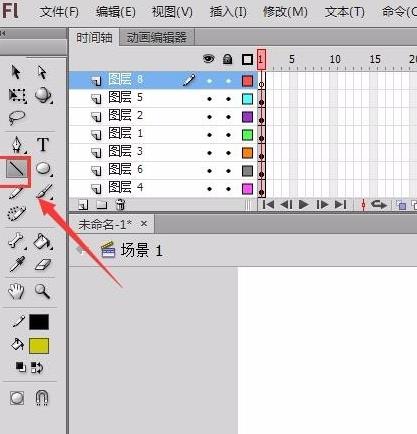Switch to the 时间轴 tab
Image resolution: width=417 pixels, height=434 pixels.
94,38
